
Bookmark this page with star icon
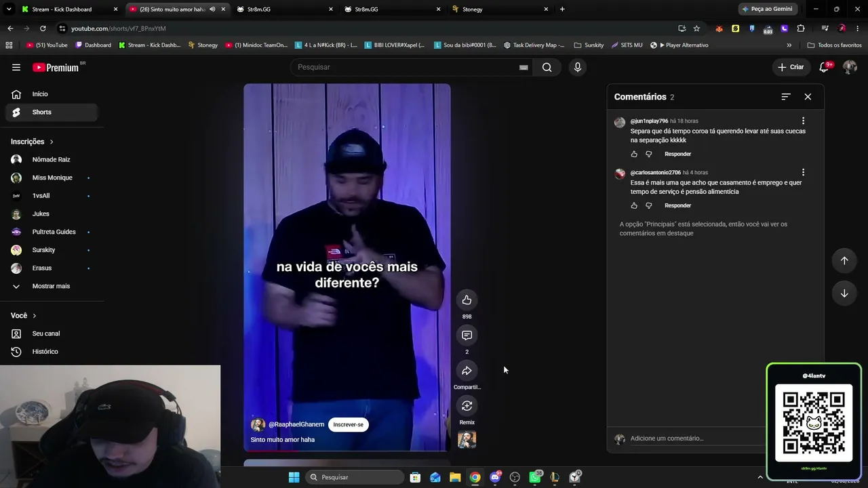pos(696,28)
